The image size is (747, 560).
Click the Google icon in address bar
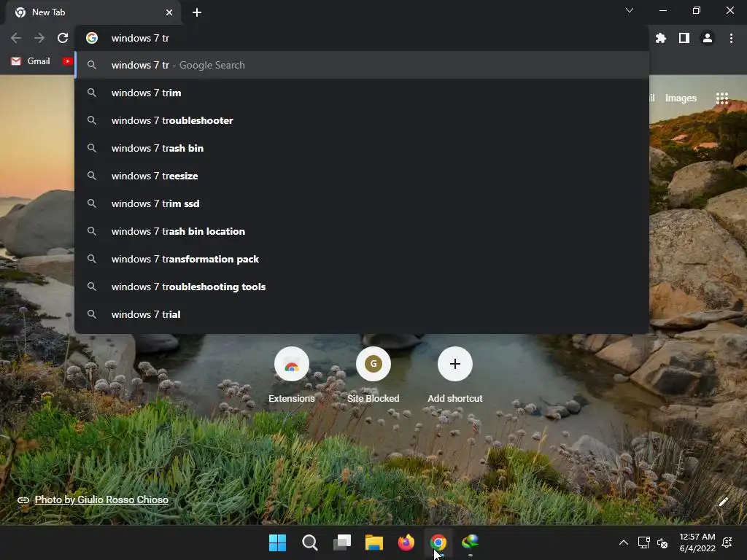[x=92, y=38]
